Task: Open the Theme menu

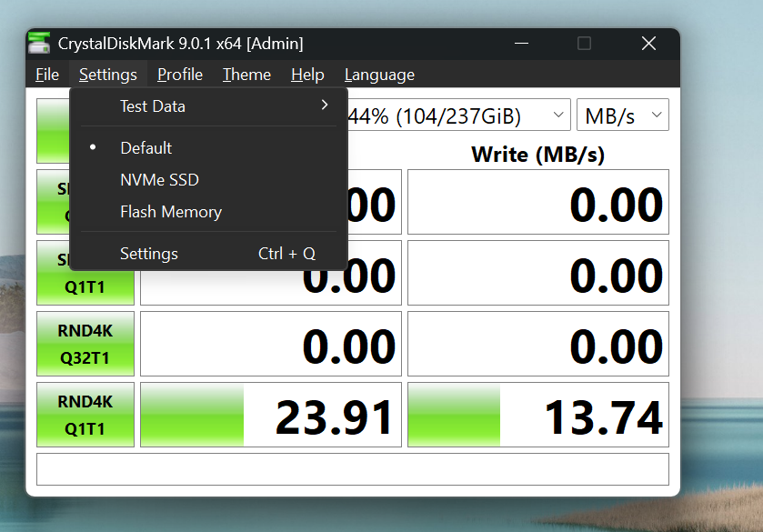Action: (246, 75)
